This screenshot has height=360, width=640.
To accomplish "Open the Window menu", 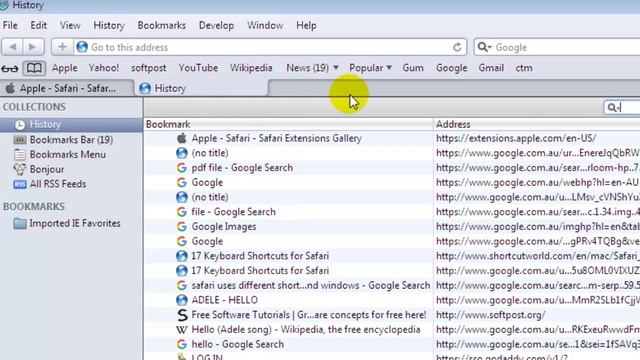I will coord(265,25).
